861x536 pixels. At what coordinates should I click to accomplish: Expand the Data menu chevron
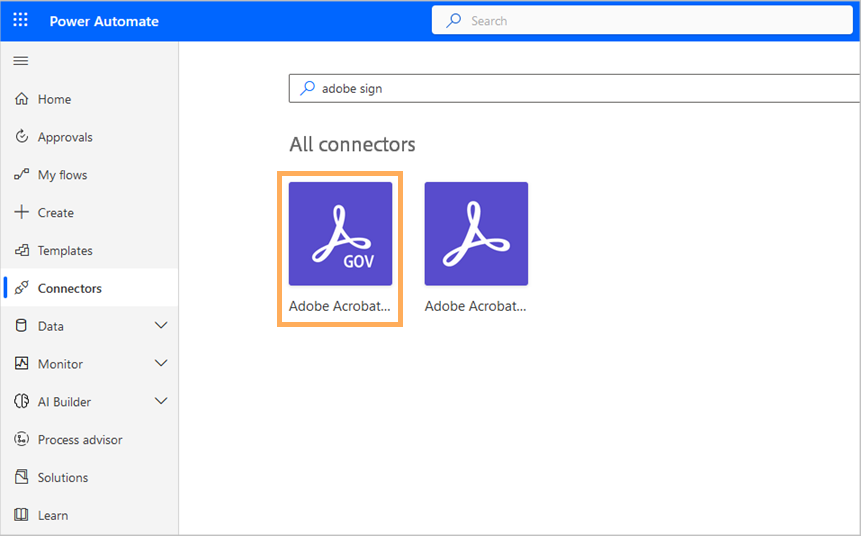tap(161, 326)
